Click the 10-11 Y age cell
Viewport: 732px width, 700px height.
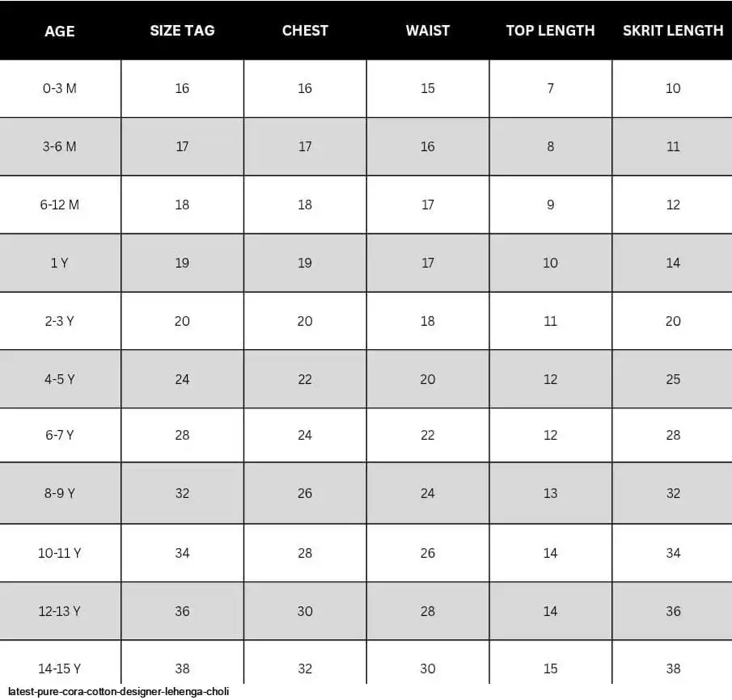60,553
